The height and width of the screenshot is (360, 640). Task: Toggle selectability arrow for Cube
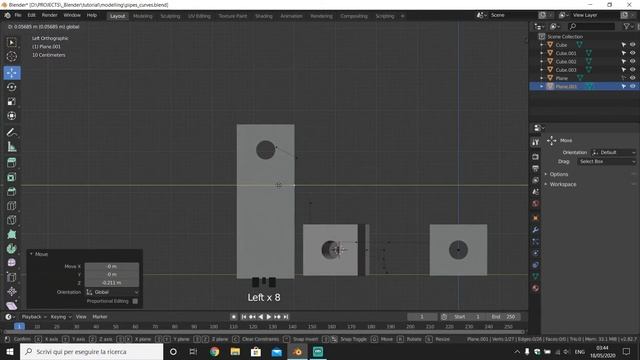(x=624, y=45)
